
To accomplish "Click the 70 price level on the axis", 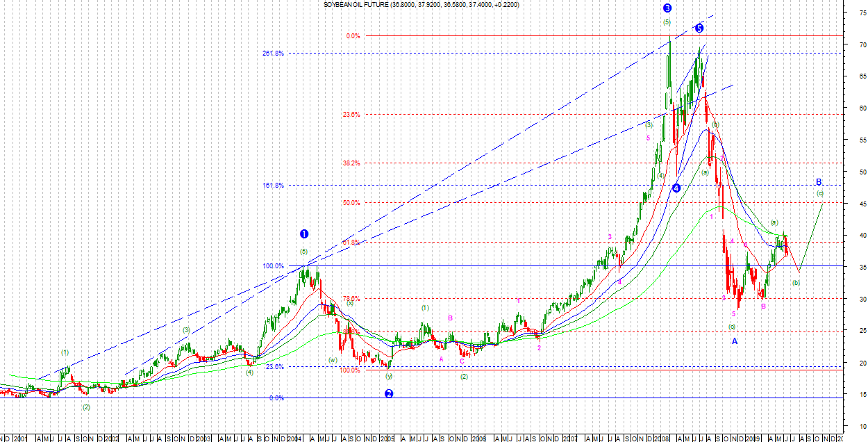I will [x=862, y=44].
